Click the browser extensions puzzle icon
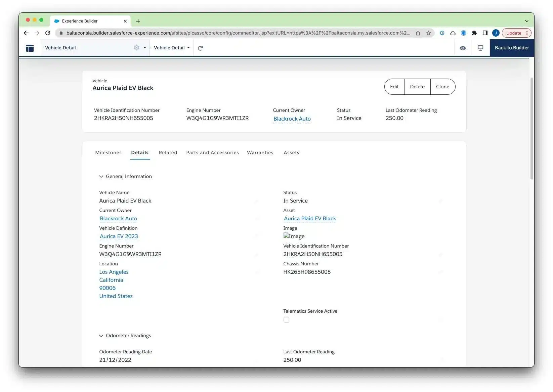Screen dimensions: 553x392 [474, 33]
